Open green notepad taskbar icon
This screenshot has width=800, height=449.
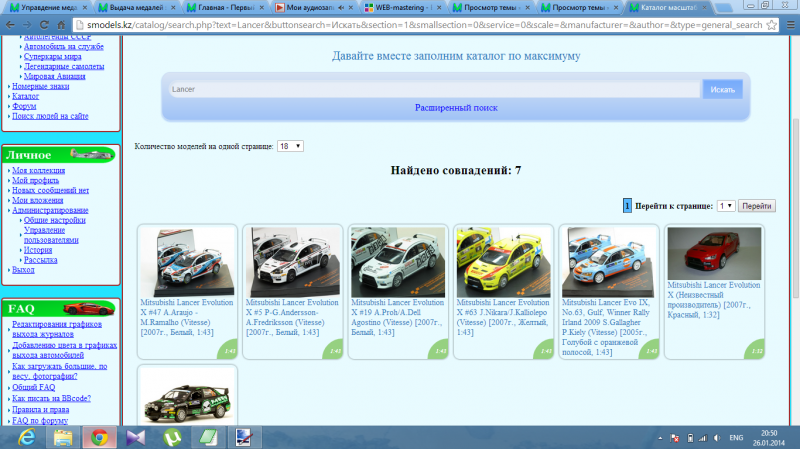coord(208,438)
